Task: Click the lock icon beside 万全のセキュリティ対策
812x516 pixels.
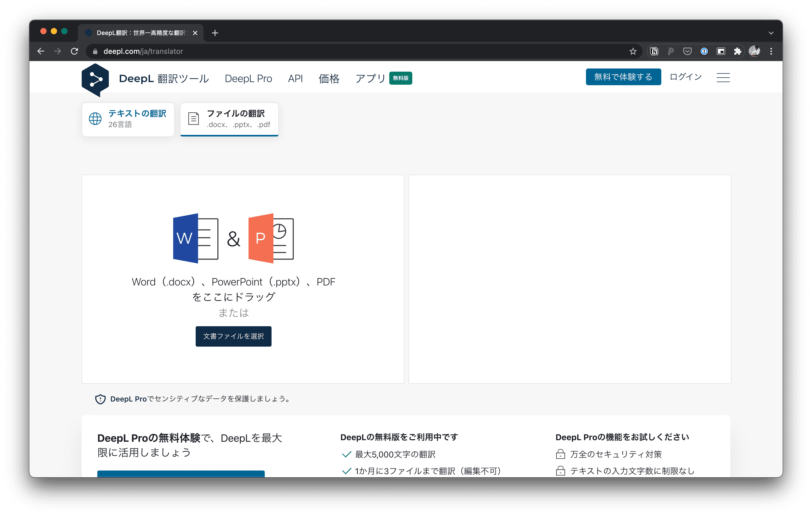Action: pos(560,454)
